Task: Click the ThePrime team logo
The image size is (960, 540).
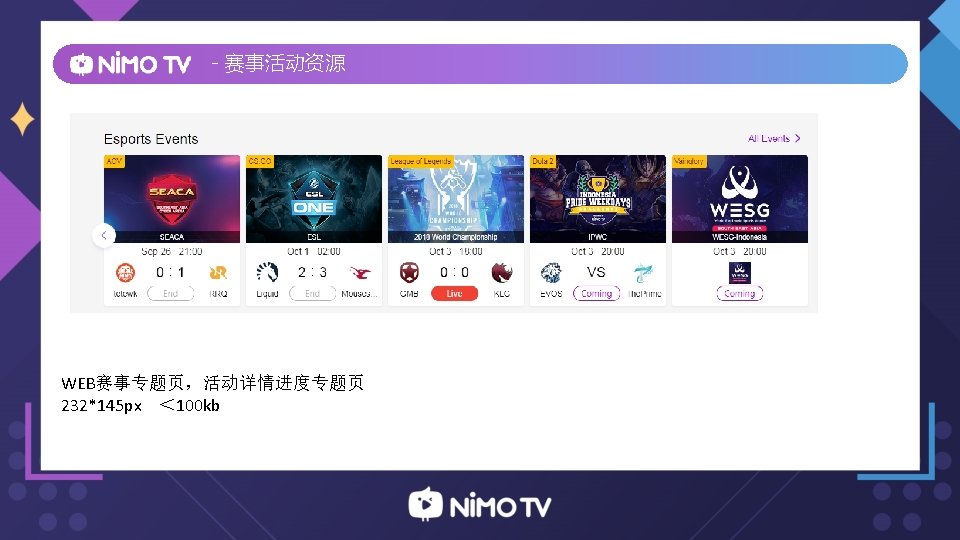Action: 643,273
